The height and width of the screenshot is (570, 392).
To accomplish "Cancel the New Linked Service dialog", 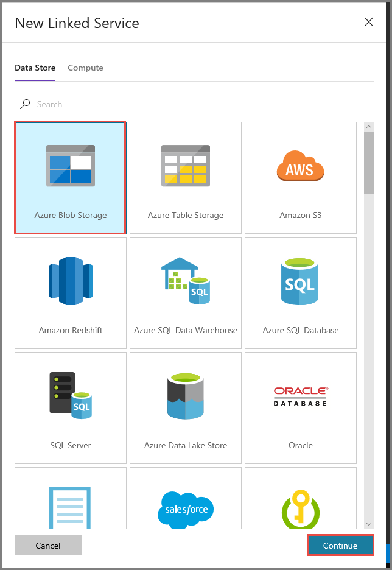I will 47,545.
